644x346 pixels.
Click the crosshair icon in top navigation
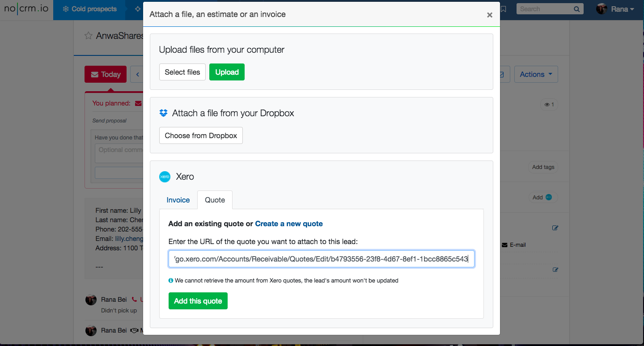(x=137, y=9)
